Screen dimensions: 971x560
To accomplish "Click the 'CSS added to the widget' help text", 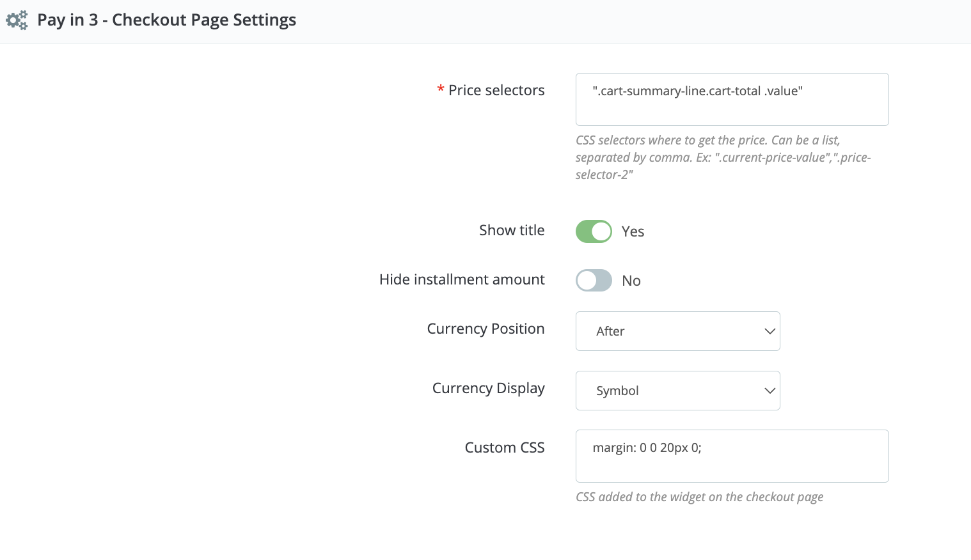I will (x=699, y=497).
